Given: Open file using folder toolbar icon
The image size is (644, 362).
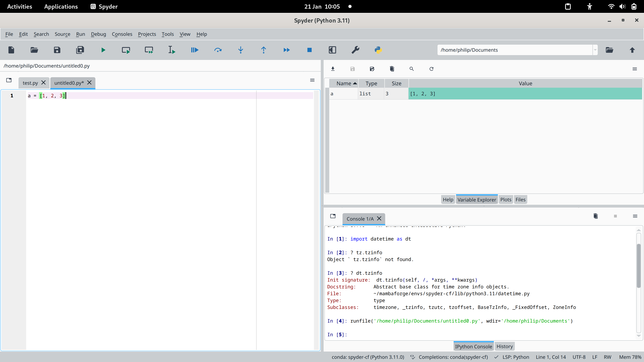Looking at the screenshot, I should point(34,50).
